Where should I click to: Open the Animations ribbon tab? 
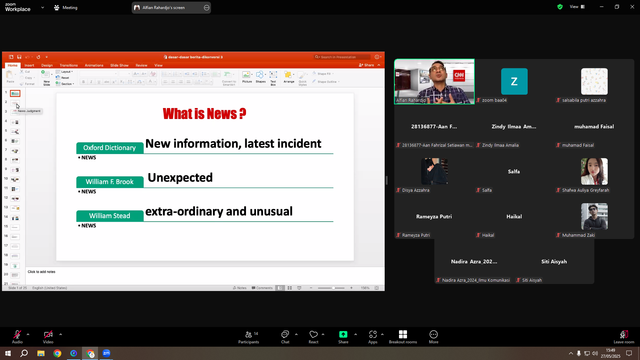[x=94, y=65]
